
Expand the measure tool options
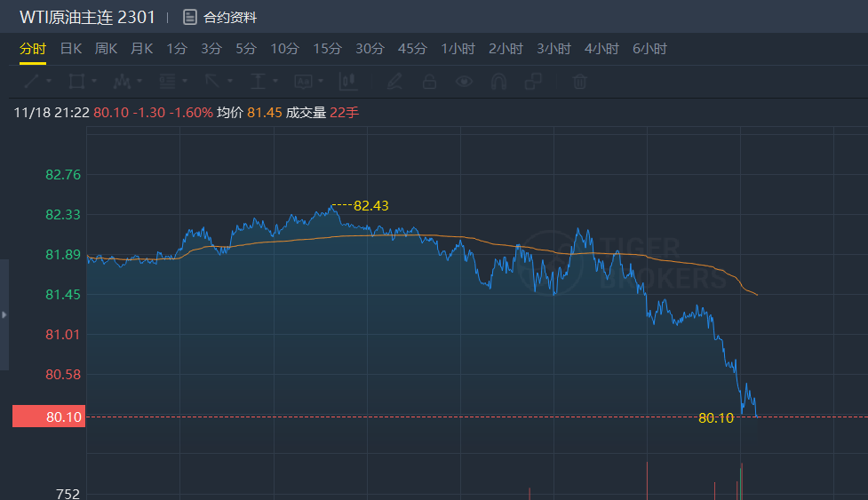(x=275, y=82)
